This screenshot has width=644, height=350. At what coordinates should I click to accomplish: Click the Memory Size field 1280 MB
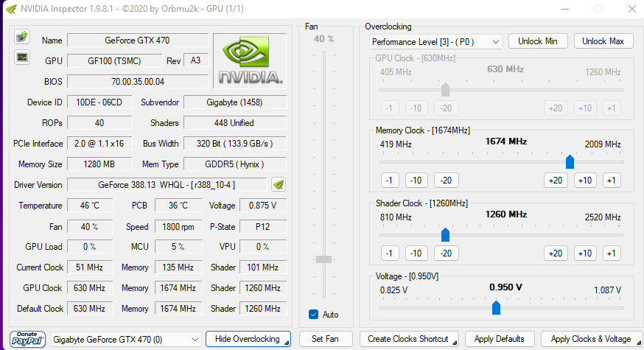pos(99,164)
